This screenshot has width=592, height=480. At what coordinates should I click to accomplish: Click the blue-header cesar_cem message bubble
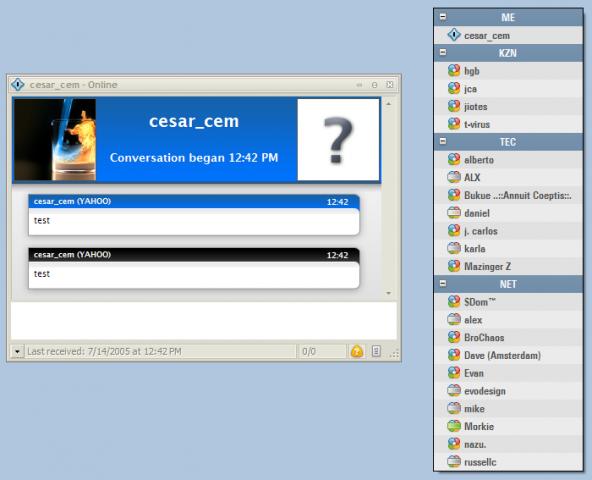click(x=194, y=215)
